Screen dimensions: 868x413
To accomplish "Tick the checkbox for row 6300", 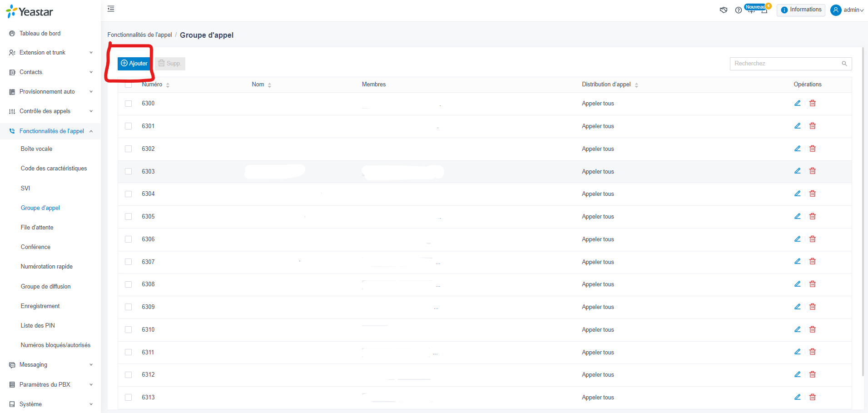I will coord(128,104).
